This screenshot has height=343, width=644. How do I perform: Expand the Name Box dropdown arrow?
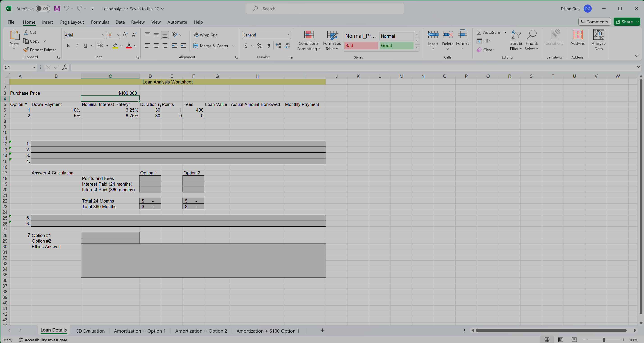tap(34, 67)
